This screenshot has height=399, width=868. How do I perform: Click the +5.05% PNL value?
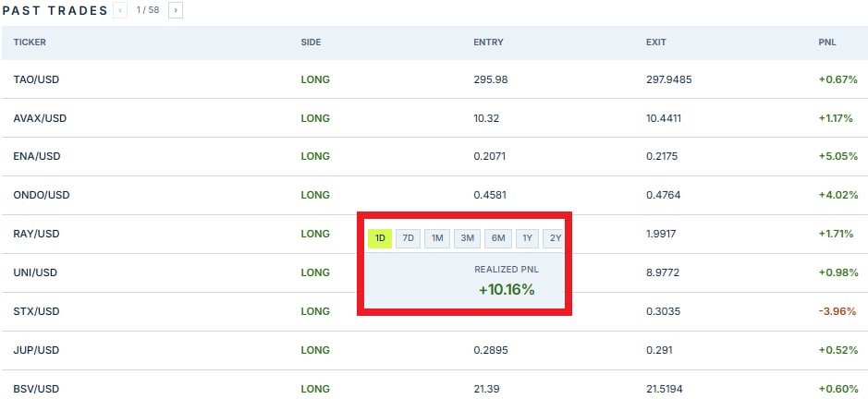[838, 157]
